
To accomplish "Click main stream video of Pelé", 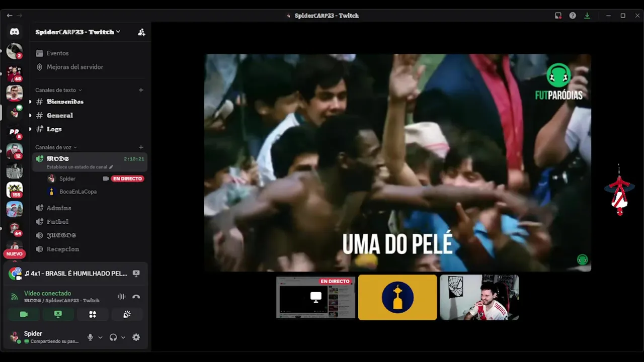I will (x=397, y=163).
